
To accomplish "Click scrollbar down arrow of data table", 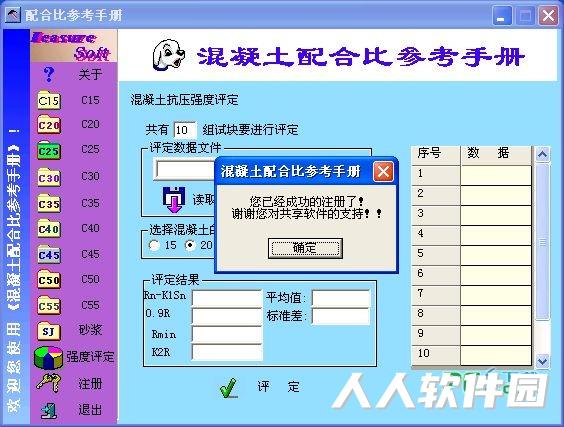I will [542, 361].
